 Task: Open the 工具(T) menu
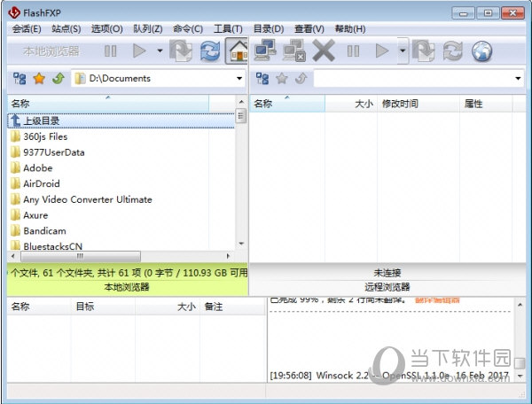pyautogui.click(x=228, y=29)
